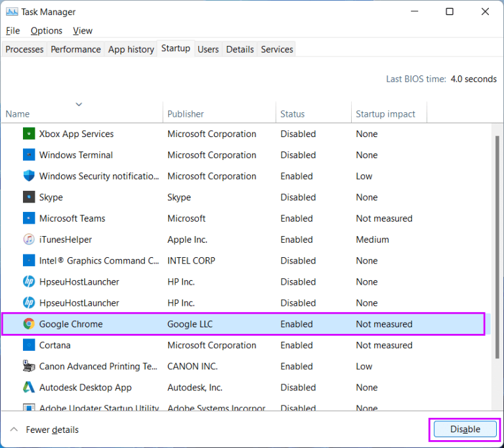Maximize the Task Manager window
This screenshot has height=448, width=504.
450,12
